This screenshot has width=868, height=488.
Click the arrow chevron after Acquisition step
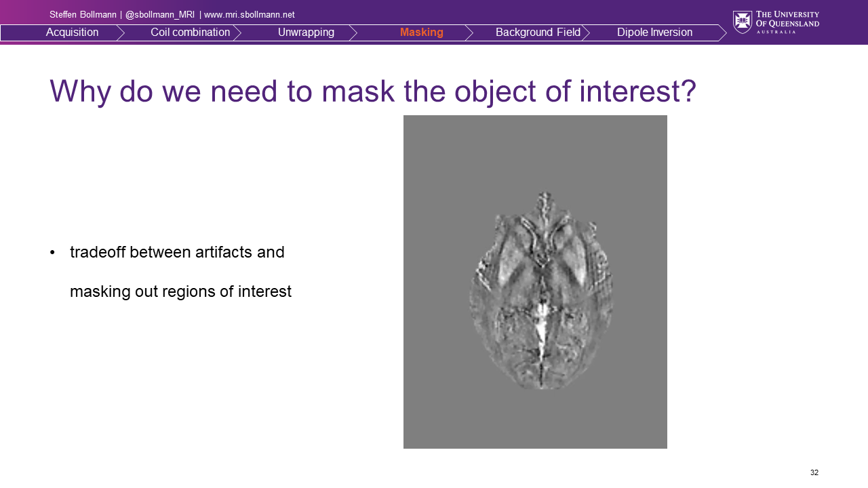click(x=121, y=33)
